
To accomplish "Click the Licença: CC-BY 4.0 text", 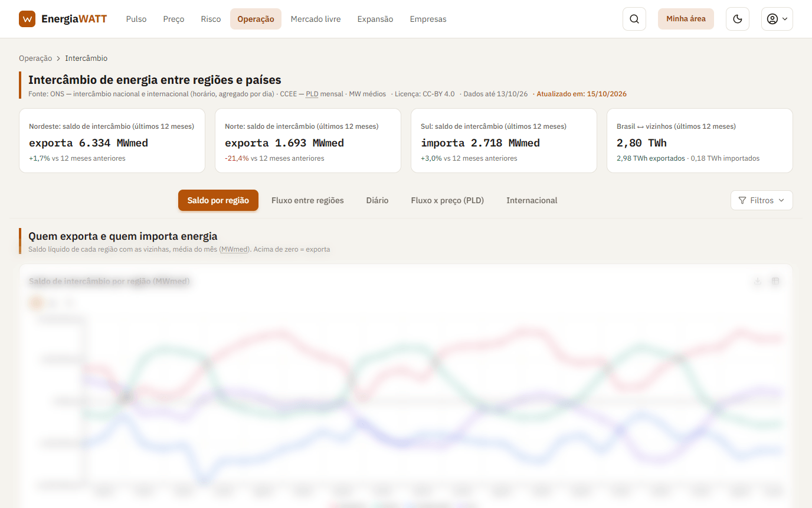I will [x=424, y=94].
